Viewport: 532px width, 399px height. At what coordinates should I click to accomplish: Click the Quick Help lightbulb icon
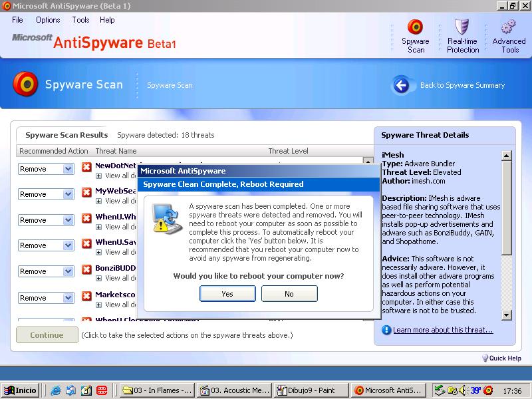(485, 358)
